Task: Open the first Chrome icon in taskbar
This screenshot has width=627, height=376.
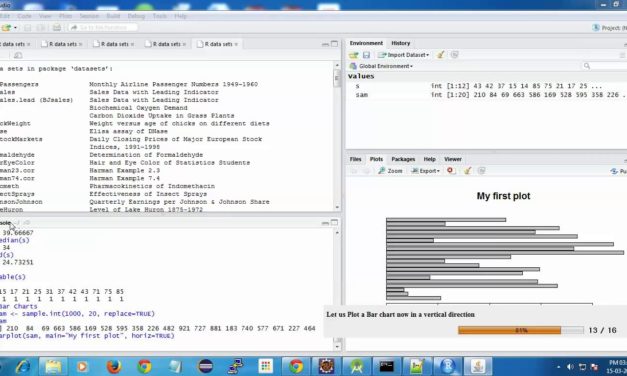Action: [x=144, y=366]
